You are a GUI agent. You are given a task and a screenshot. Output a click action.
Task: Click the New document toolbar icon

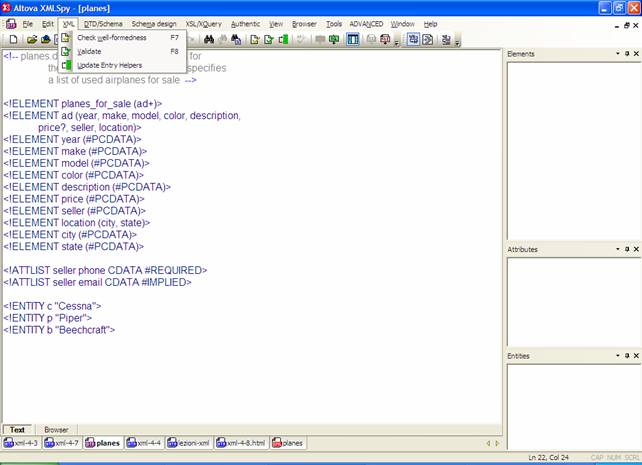point(13,40)
